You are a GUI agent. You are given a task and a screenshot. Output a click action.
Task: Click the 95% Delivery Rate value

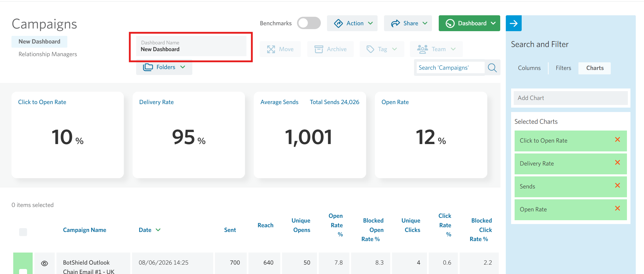[189, 137]
